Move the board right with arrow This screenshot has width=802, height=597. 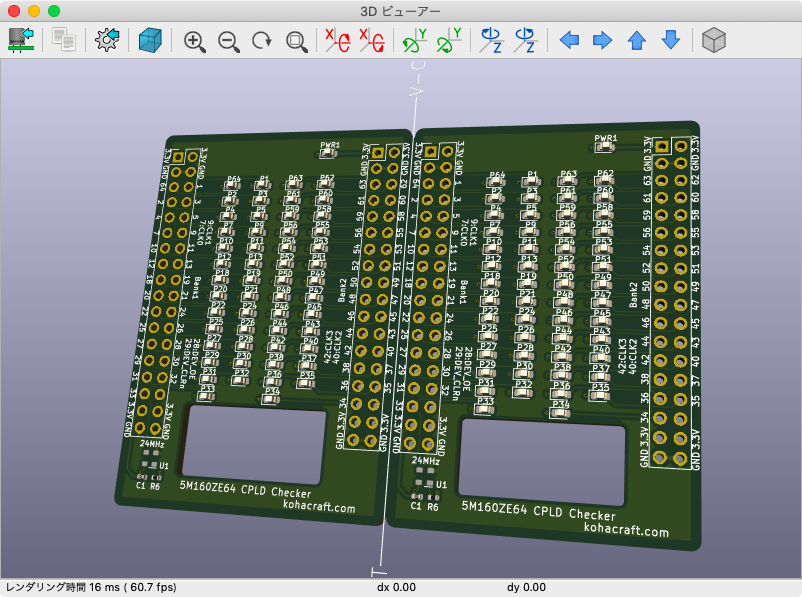pos(602,41)
